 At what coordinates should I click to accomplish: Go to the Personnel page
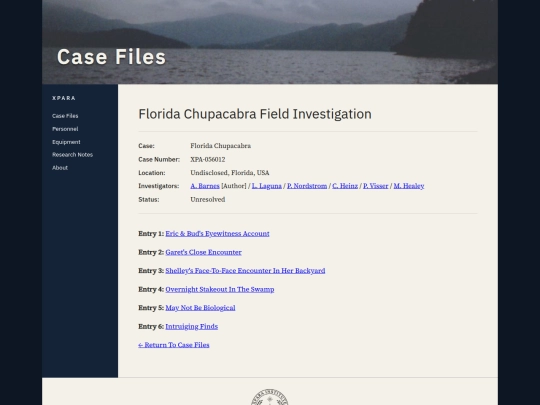tap(65, 129)
